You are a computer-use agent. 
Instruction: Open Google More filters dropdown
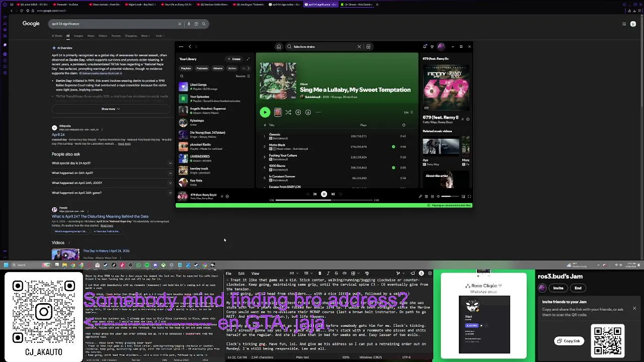pos(145,36)
